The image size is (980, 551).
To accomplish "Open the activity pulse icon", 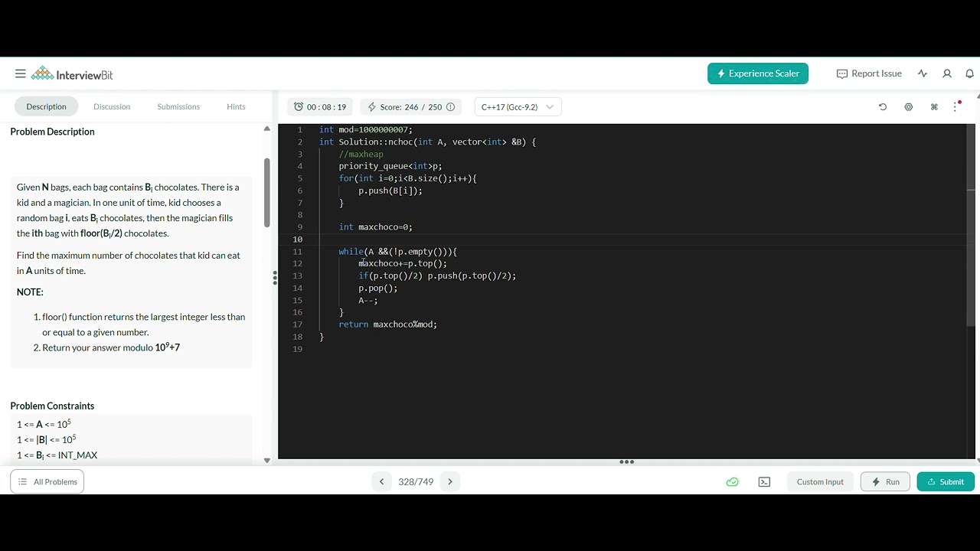I will point(923,73).
